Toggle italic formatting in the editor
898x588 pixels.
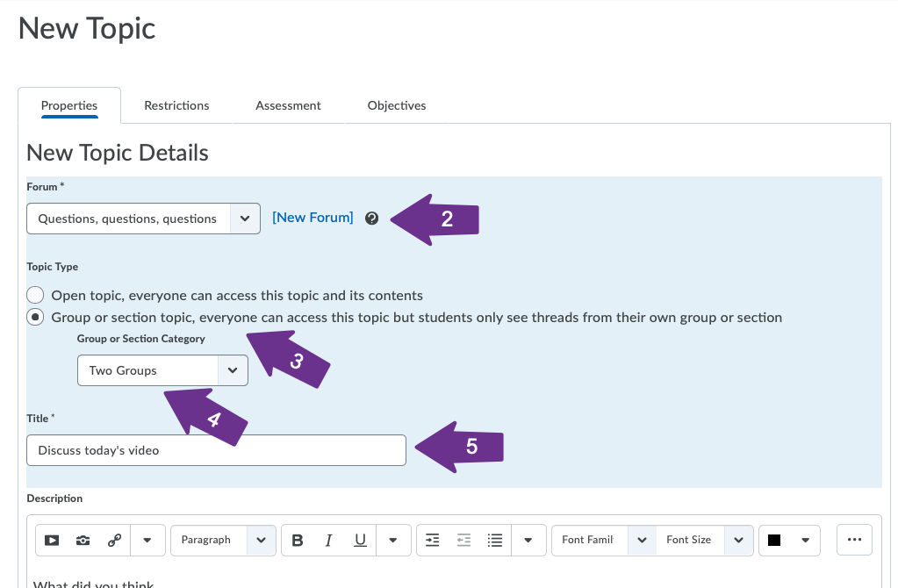tap(328, 541)
